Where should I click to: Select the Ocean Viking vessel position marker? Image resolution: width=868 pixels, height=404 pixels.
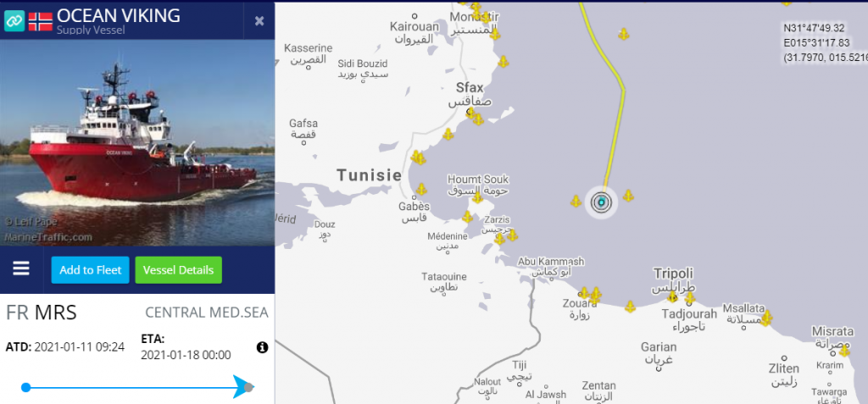click(x=601, y=202)
